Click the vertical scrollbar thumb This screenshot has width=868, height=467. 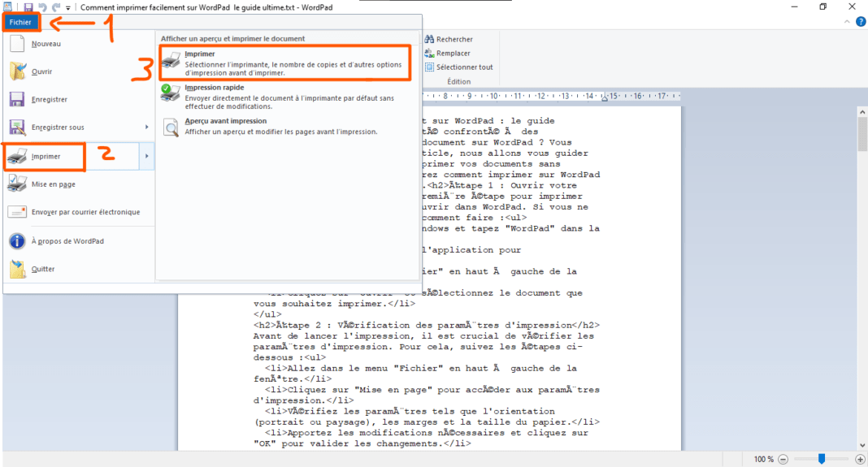862,135
